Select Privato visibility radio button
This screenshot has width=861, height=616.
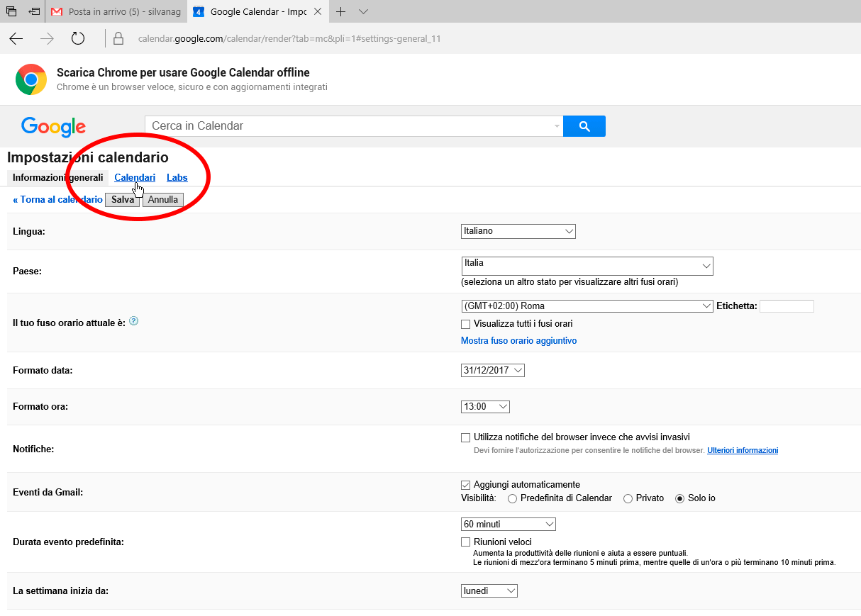628,498
